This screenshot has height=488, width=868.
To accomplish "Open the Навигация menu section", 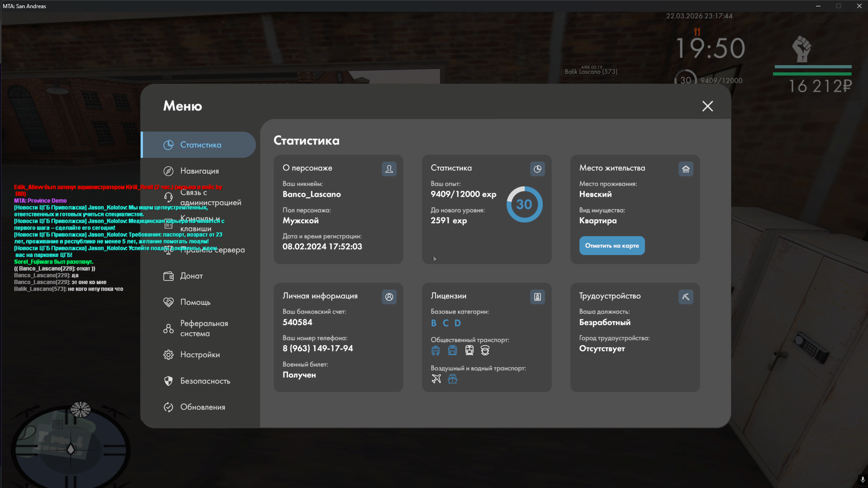I will click(x=199, y=171).
